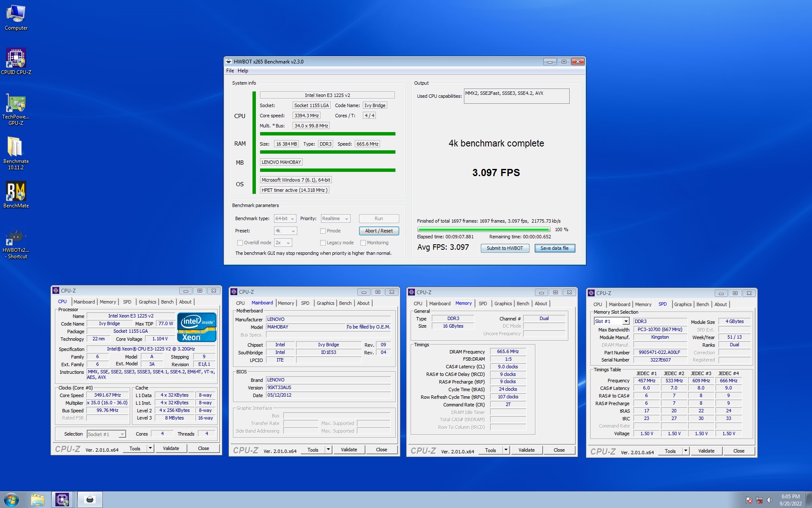Click the BIOS Version 9SKT33AUS value
The image size is (812, 508).
pos(328,388)
